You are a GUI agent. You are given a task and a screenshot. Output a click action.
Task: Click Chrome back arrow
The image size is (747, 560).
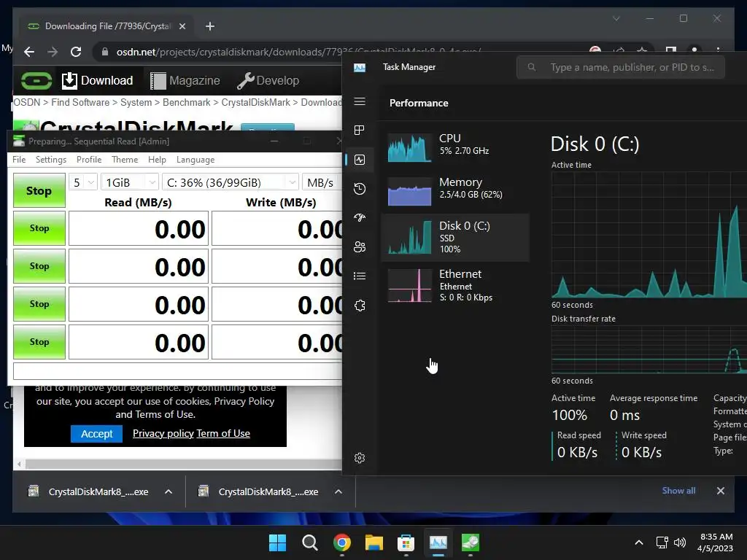click(x=29, y=52)
